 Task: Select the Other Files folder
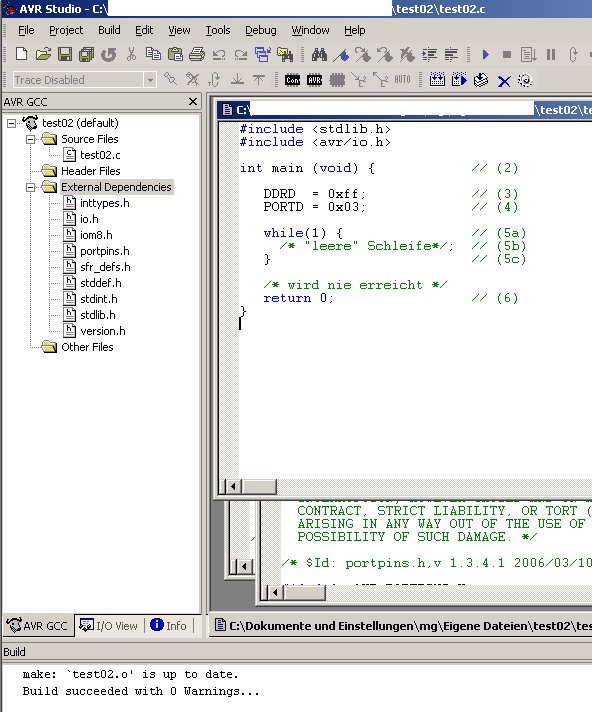(x=78, y=347)
